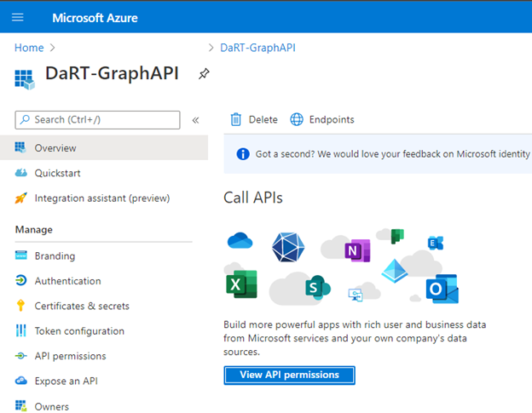Screen dimensions: 532x413
Task: Open Expose an API page
Action: [x=66, y=381]
